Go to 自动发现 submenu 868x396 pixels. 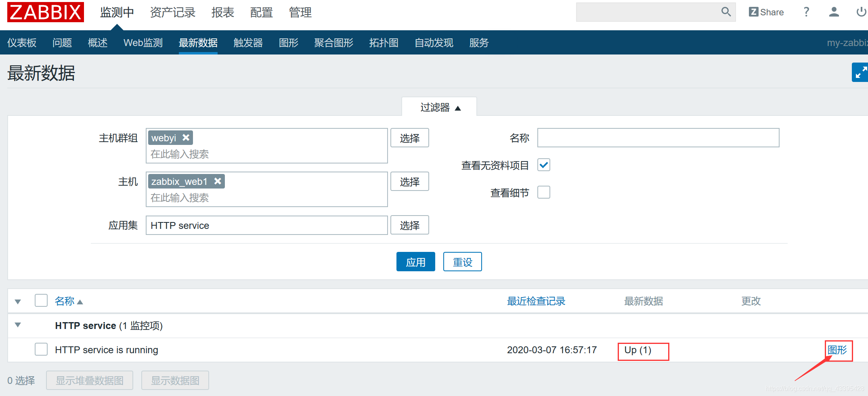[434, 43]
